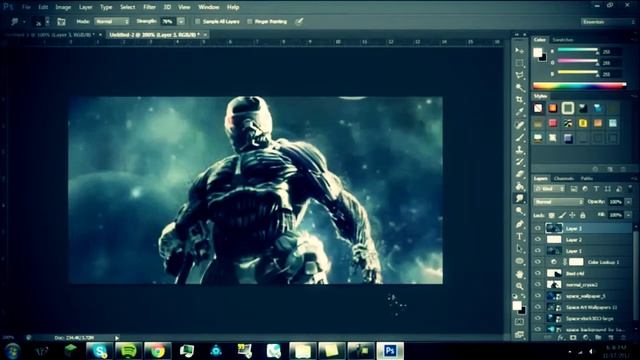The width and height of the screenshot is (640, 360).
Task: Open the Window menu
Action: click(209, 7)
